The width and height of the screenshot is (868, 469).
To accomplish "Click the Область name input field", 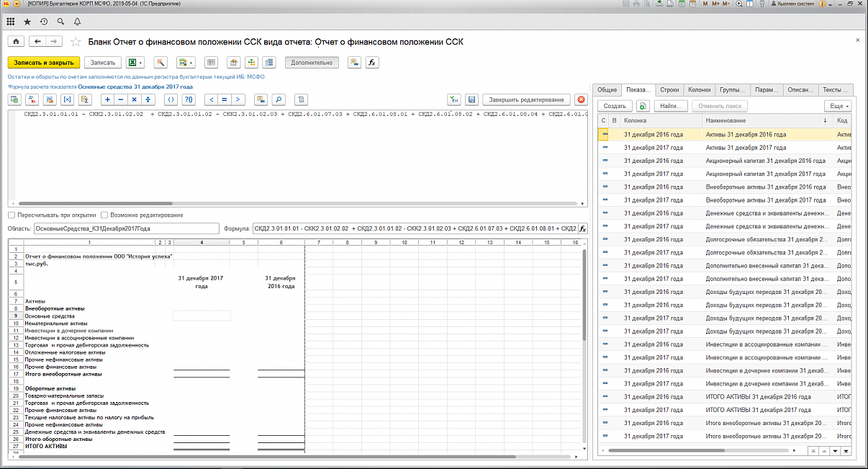I will [x=126, y=228].
